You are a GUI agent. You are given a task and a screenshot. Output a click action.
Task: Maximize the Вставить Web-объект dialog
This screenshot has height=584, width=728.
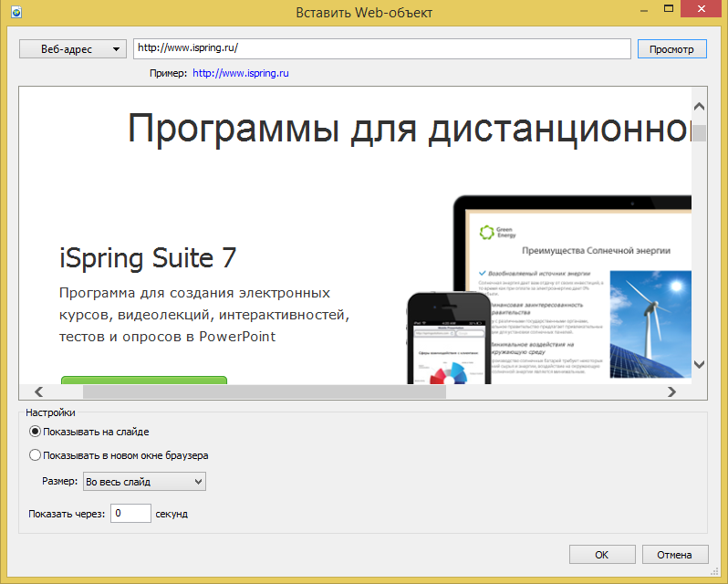tap(669, 9)
